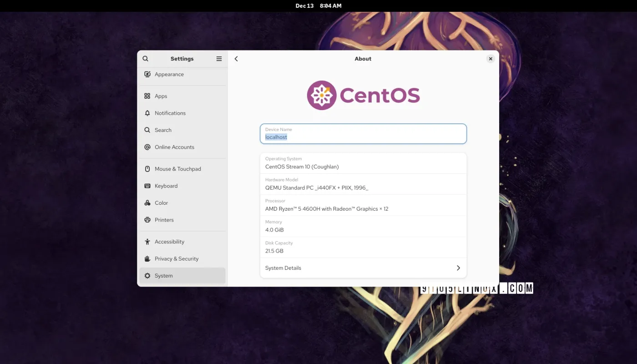This screenshot has height=364, width=637.
Task: Click the Mouse & Touchpad icon
Action: (147, 169)
